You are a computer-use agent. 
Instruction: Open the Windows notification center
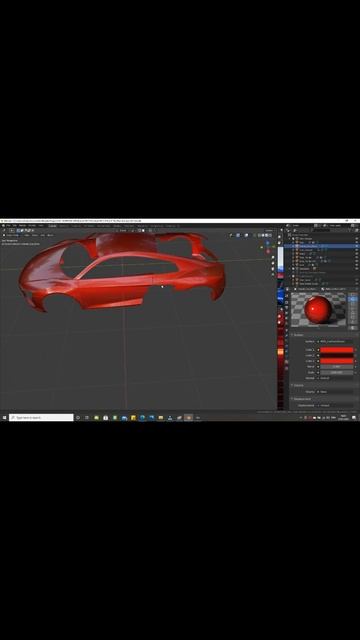[354, 418]
